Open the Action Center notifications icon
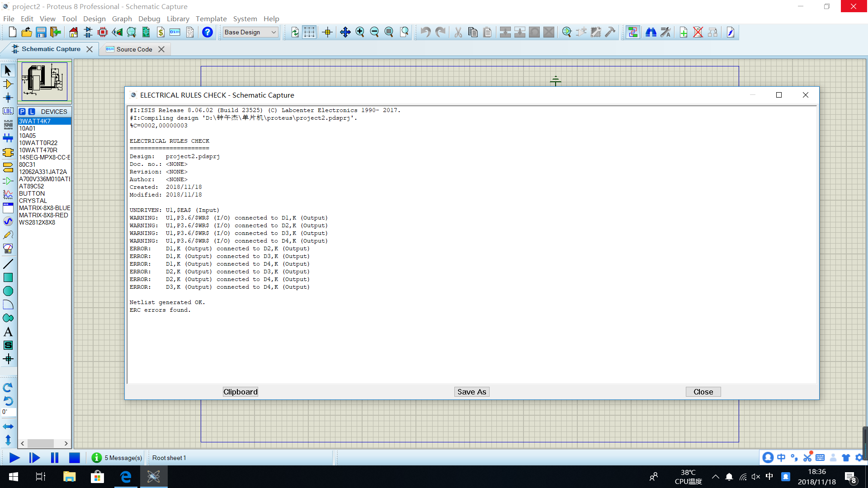Screen dimensions: 868x488 (x=850, y=477)
